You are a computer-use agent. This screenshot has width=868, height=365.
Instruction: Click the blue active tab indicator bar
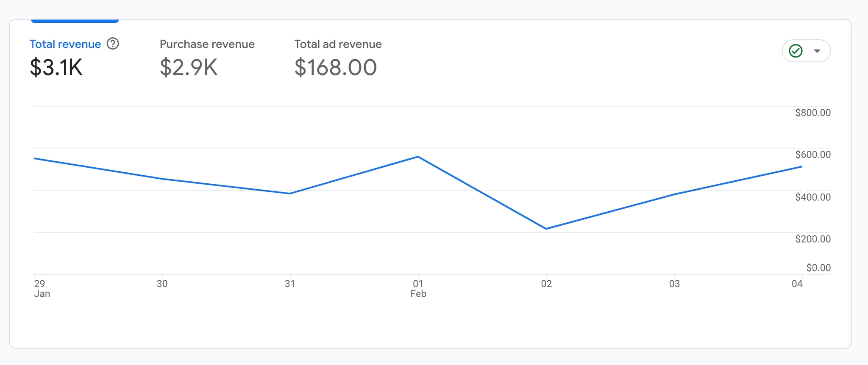point(75,21)
